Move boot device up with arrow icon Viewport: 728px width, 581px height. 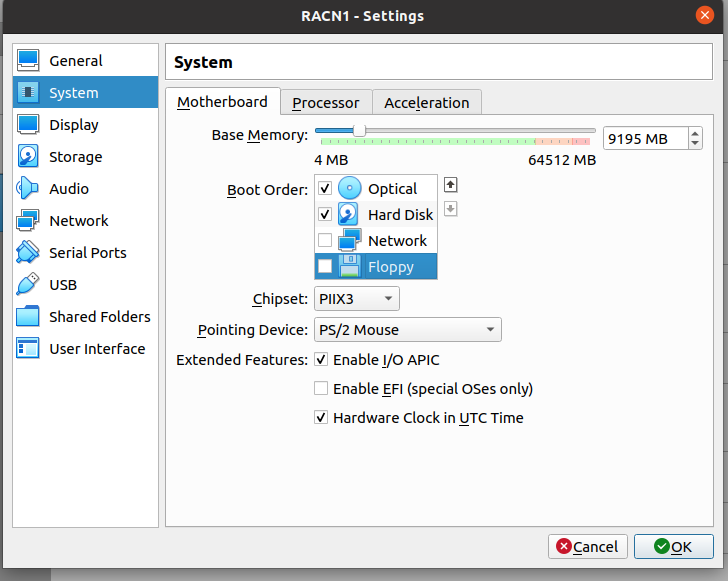click(x=450, y=185)
